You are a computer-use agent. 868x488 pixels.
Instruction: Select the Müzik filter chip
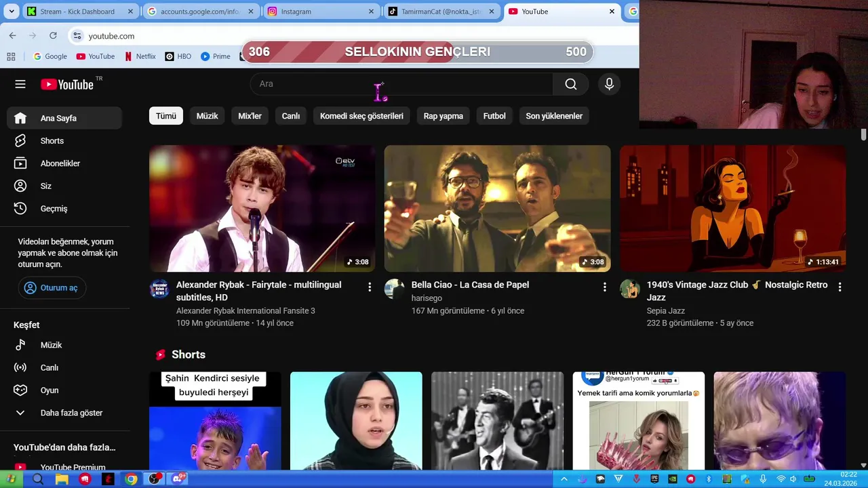coord(208,116)
